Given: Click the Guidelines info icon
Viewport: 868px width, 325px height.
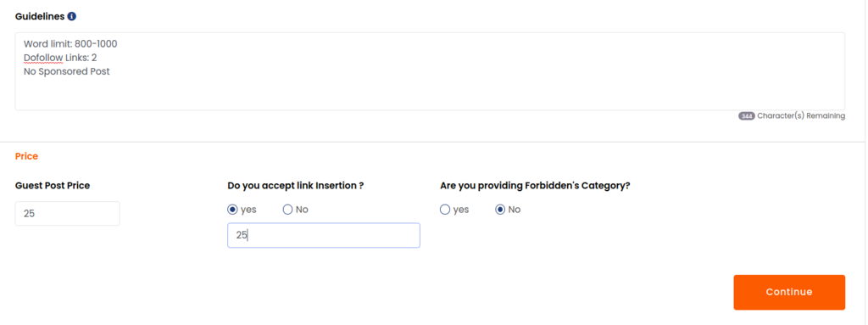Looking at the screenshot, I should [x=71, y=16].
